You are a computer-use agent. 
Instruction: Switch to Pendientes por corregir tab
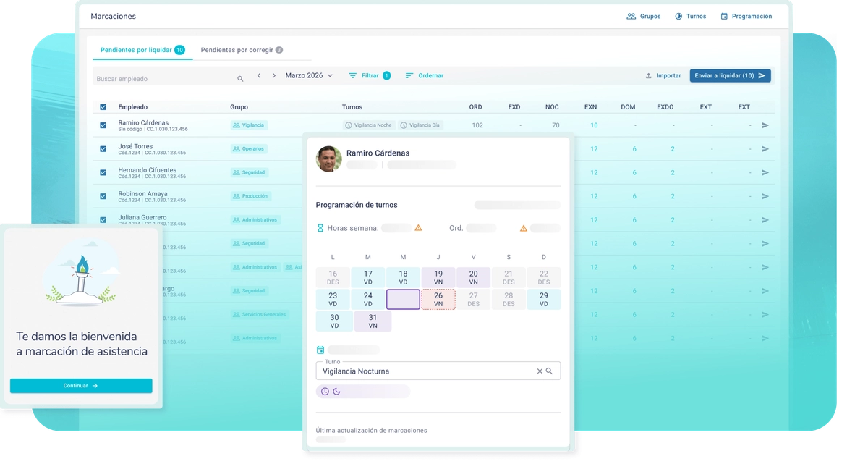[x=242, y=50]
